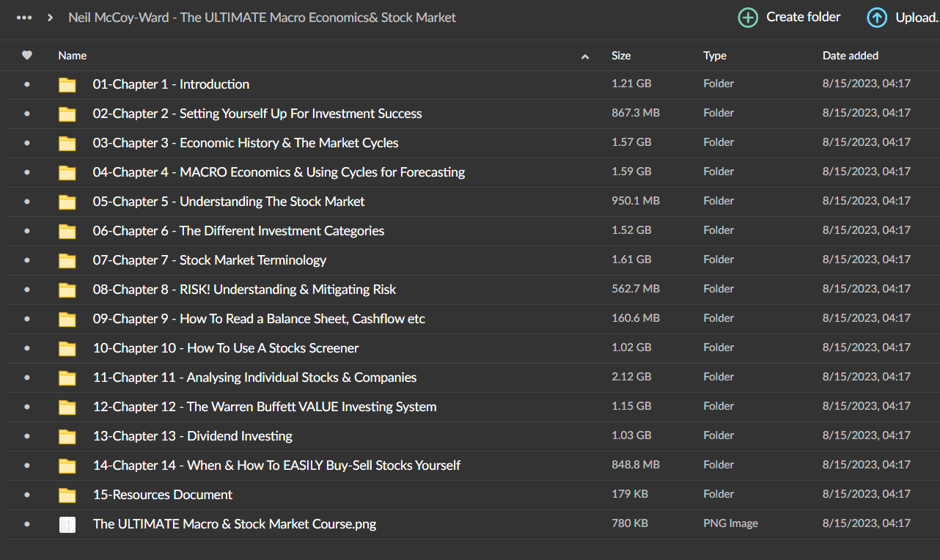Image resolution: width=940 pixels, height=560 pixels.
Task: Open the ellipsis breadcrumb menu
Action: 24,16
